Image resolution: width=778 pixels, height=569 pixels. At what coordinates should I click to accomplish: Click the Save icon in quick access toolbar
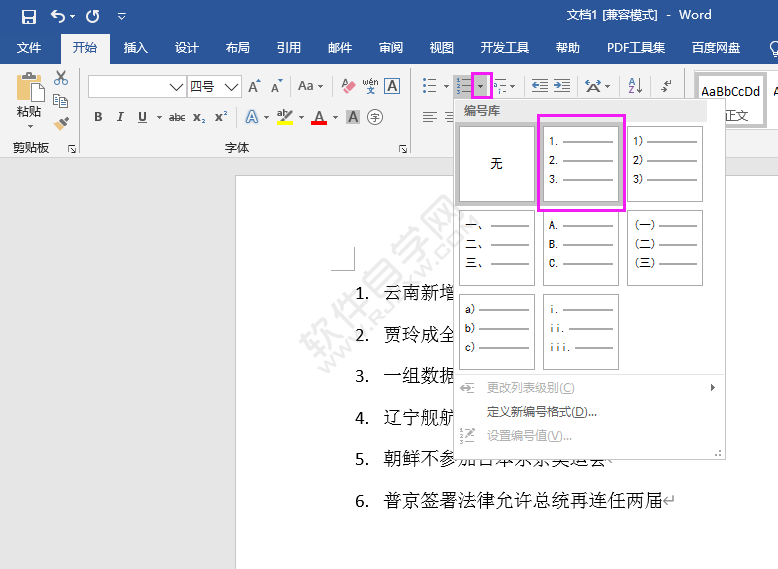29,17
